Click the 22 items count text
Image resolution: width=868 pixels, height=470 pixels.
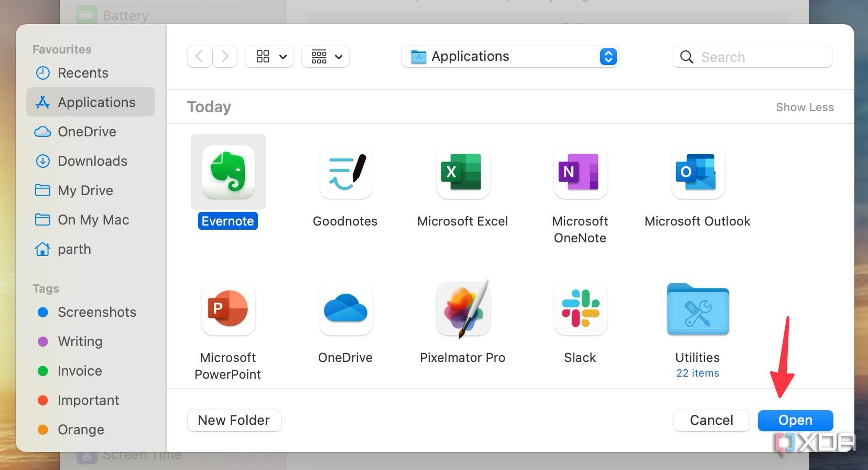click(698, 373)
